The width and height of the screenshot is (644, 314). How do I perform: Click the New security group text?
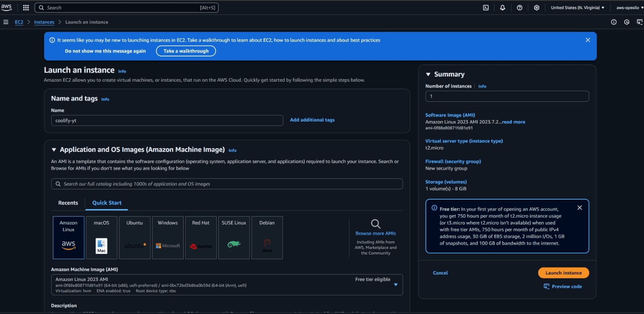pos(446,168)
